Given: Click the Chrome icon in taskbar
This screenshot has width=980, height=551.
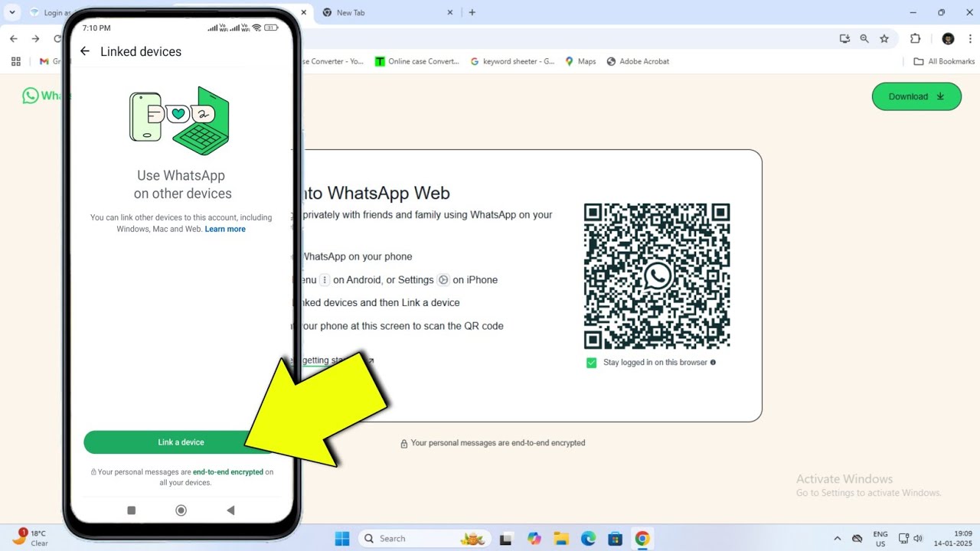Looking at the screenshot, I should [x=642, y=539].
